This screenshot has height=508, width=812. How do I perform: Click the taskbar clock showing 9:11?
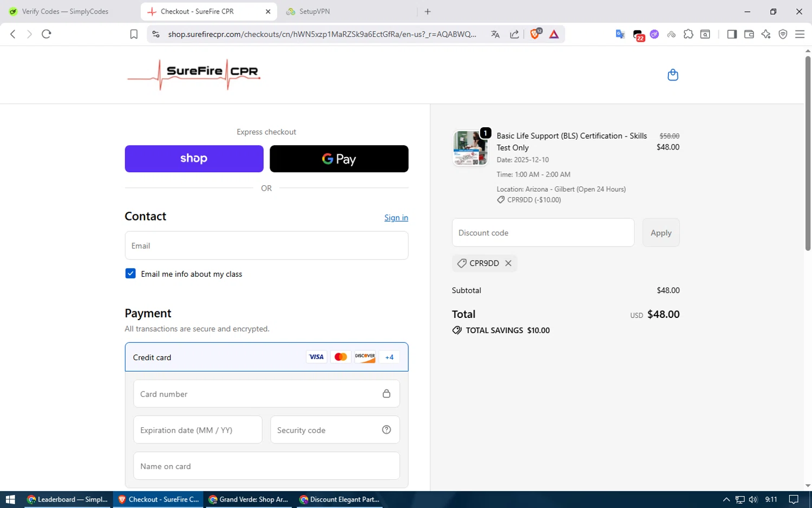(771, 499)
